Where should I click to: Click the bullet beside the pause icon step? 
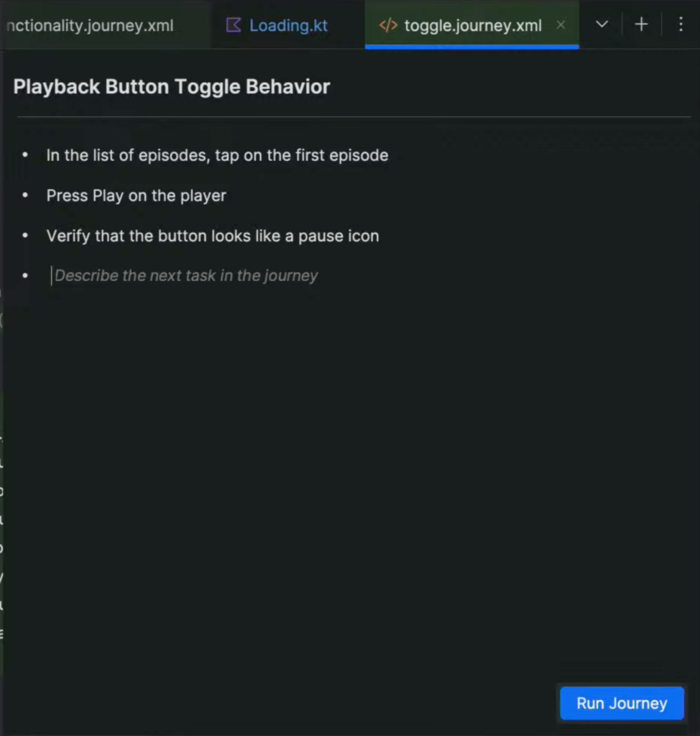tap(26, 236)
